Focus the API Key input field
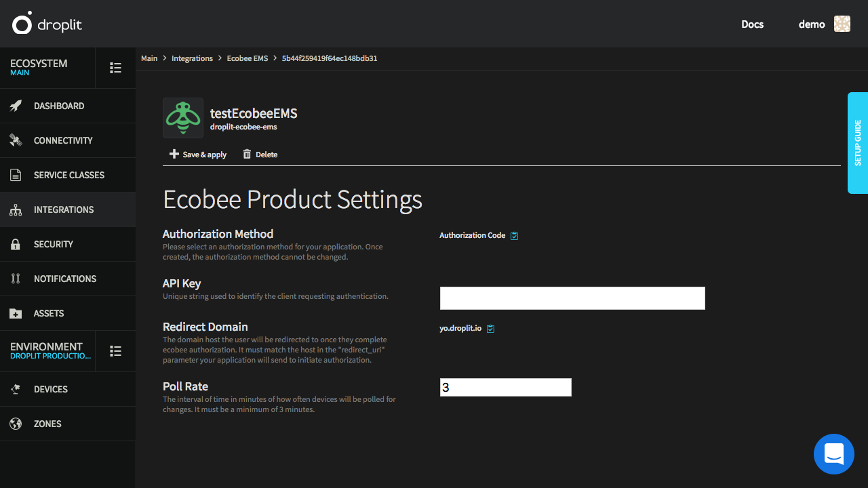 pos(572,298)
